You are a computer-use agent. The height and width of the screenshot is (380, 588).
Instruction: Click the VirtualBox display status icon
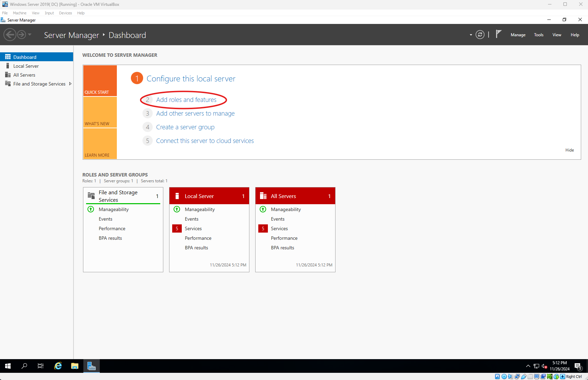(x=537, y=377)
